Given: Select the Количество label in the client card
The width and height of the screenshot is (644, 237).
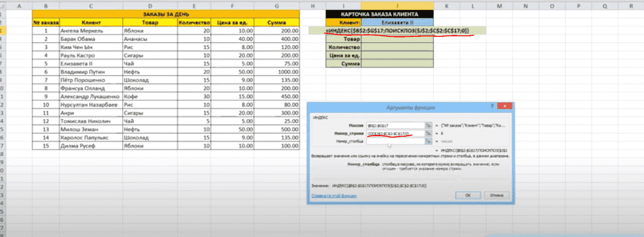Looking at the screenshot, I should tap(344, 47).
